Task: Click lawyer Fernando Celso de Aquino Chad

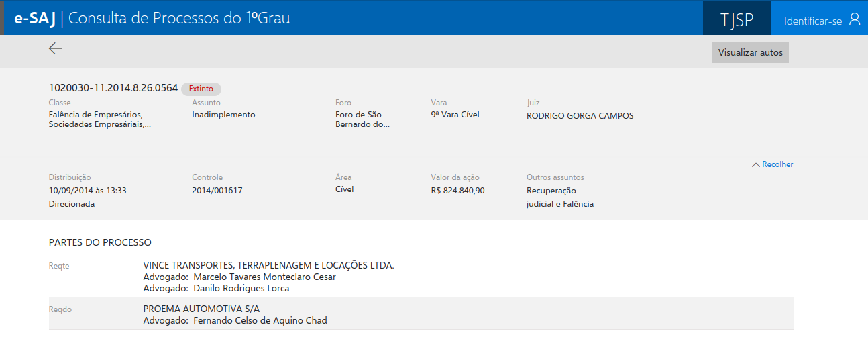Action: [x=260, y=320]
